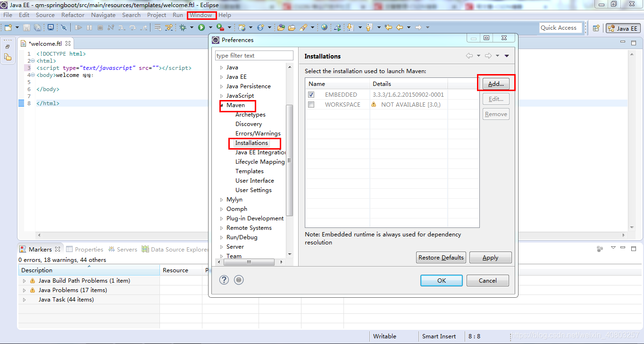
Task: Expand Java Build Path Problems marker group
Action: point(25,281)
